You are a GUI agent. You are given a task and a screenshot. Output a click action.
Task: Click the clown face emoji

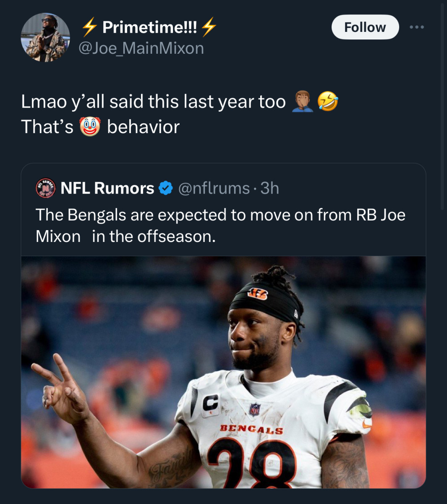[x=90, y=127]
